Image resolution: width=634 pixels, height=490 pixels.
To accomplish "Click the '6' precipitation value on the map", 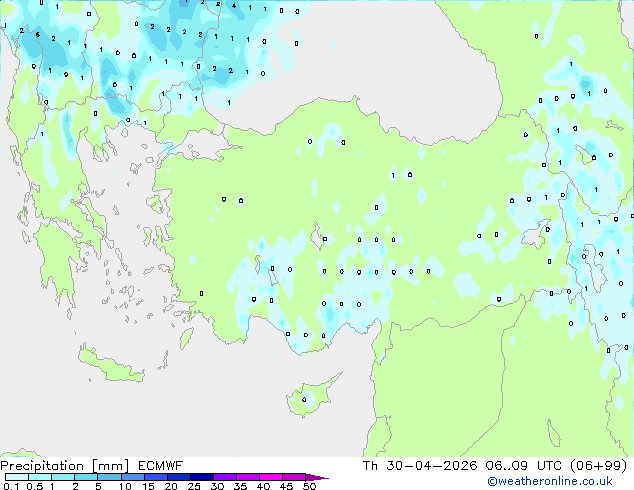I will 38,35.
